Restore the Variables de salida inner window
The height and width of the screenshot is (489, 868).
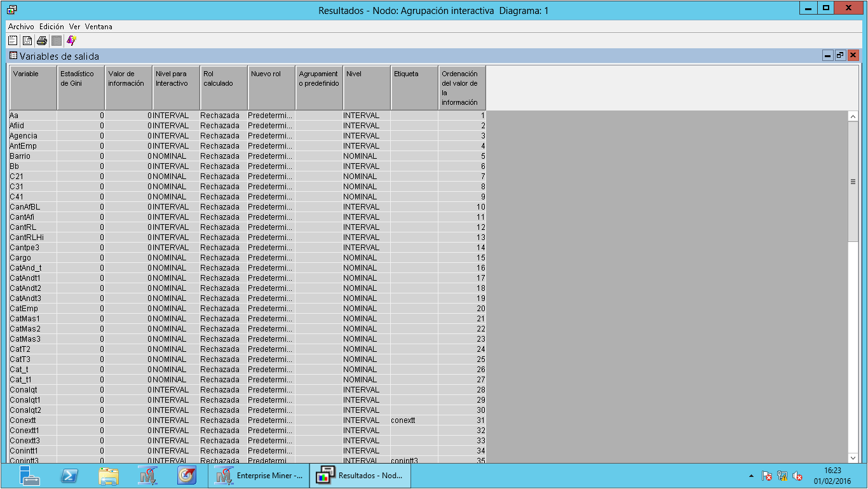click(841, 56)
